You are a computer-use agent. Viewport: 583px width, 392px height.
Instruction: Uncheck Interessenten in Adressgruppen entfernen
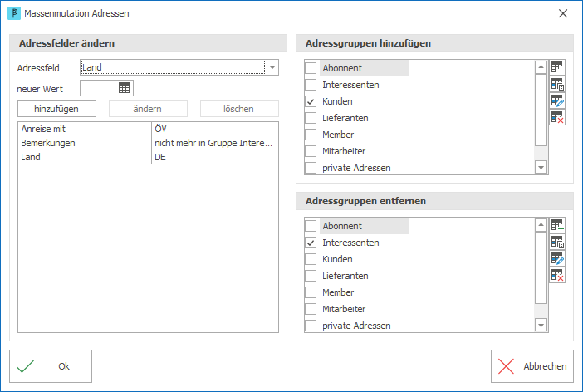[x=311, y=243]
